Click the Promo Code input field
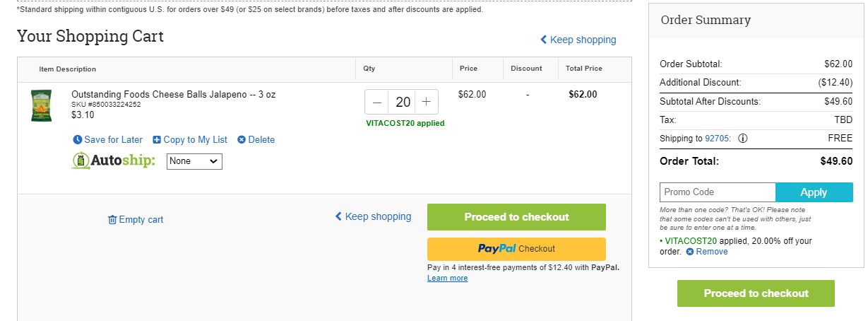The height and width of the screenshot is (321, 868). click(x=718, y=192)
